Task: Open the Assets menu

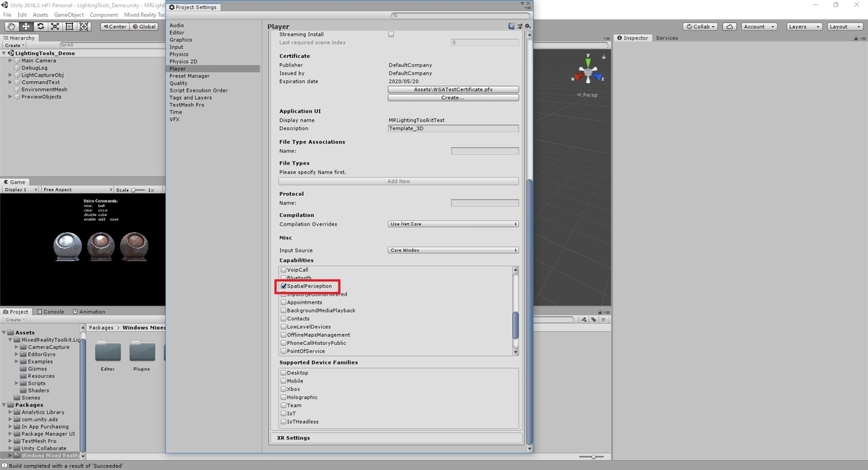Action: (x=41, y=14)
